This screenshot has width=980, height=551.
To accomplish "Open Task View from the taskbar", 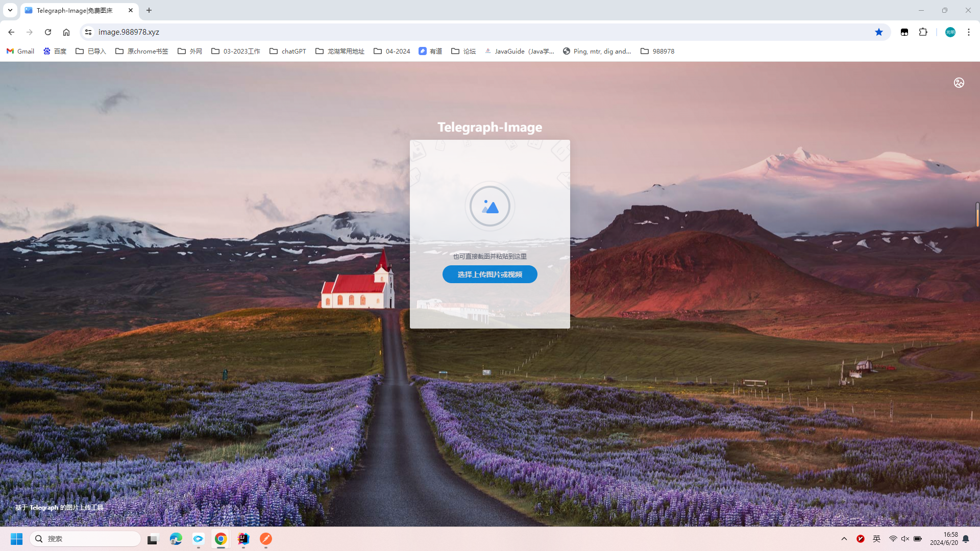I will (153, 539).
